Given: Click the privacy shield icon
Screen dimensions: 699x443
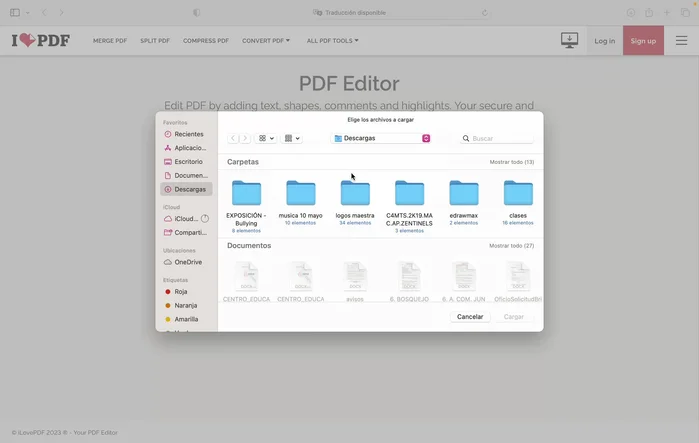Looking at the screenshot, I should point(197,12).
